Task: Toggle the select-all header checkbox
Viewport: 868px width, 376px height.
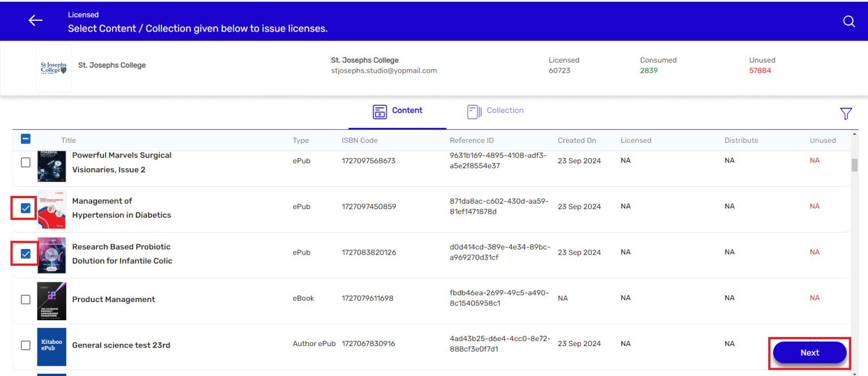Action: [x=25, y=139]
